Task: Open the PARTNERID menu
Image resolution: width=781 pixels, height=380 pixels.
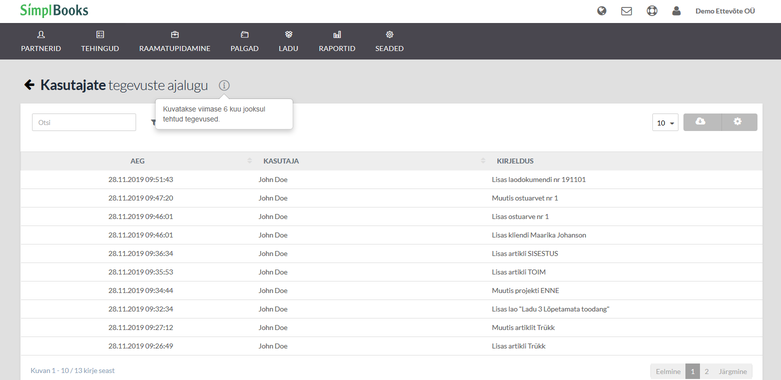Action: pyautogui.click(x=41, y=41)
